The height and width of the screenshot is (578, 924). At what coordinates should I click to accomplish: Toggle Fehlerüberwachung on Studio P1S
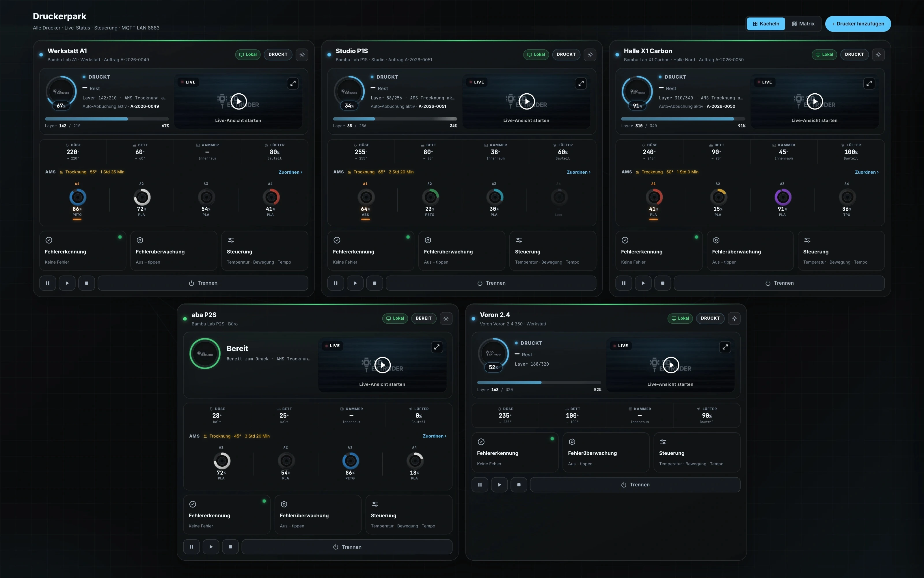pyautogui.click(x=462, y=251)
